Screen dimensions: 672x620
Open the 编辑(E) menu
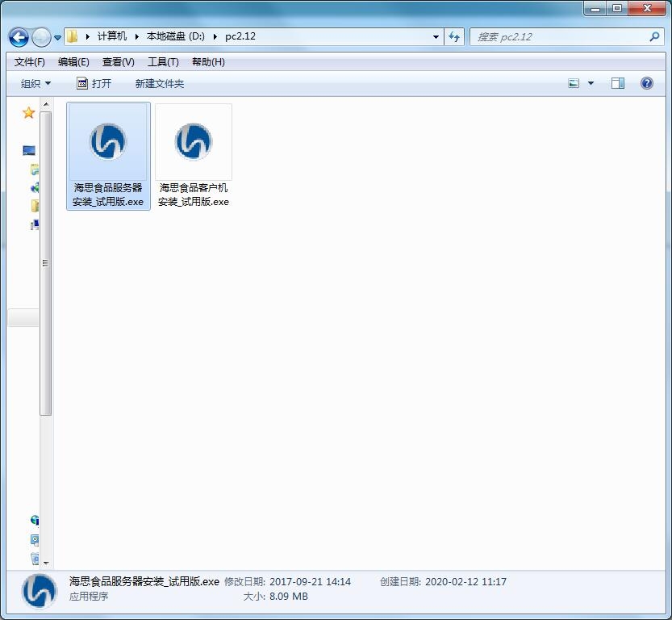click(x=73, y=62)
